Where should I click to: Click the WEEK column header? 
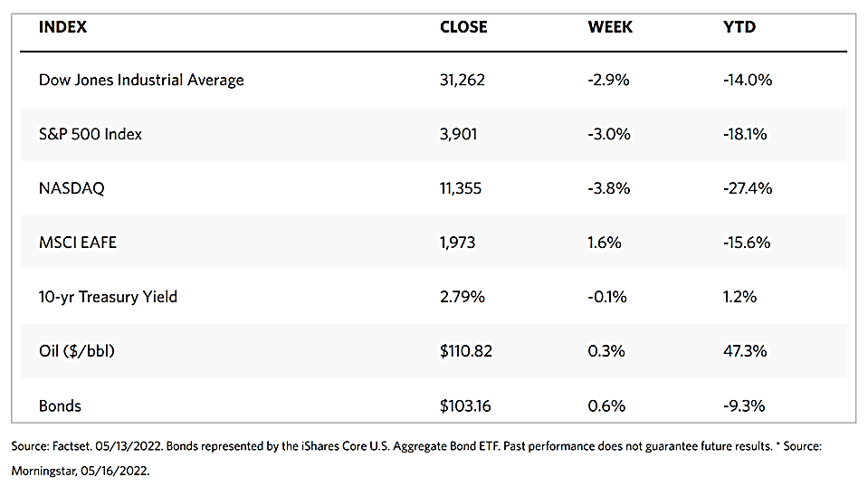(x=610, y=27)
